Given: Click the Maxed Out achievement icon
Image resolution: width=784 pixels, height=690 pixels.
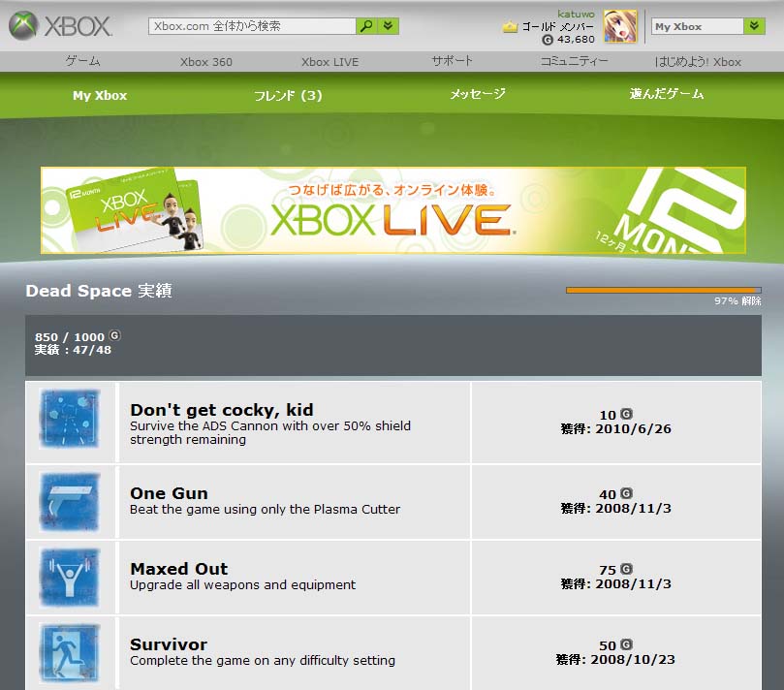Looking at the screenshot, I should click(70, 577).
